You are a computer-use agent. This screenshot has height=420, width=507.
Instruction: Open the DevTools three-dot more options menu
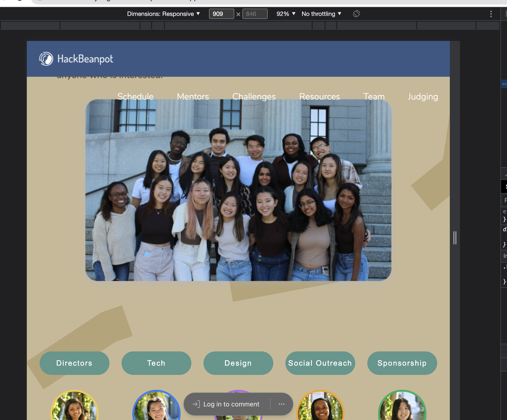coord(491,14)
